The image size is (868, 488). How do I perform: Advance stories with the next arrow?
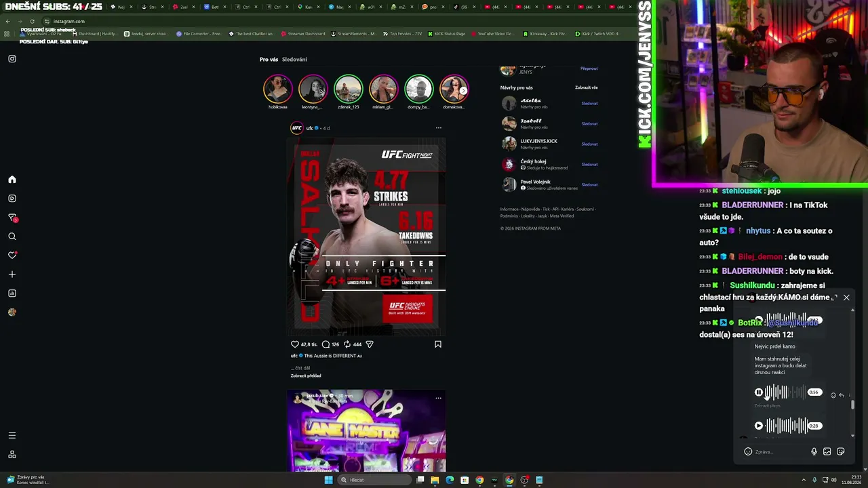[x=463, y=90]
